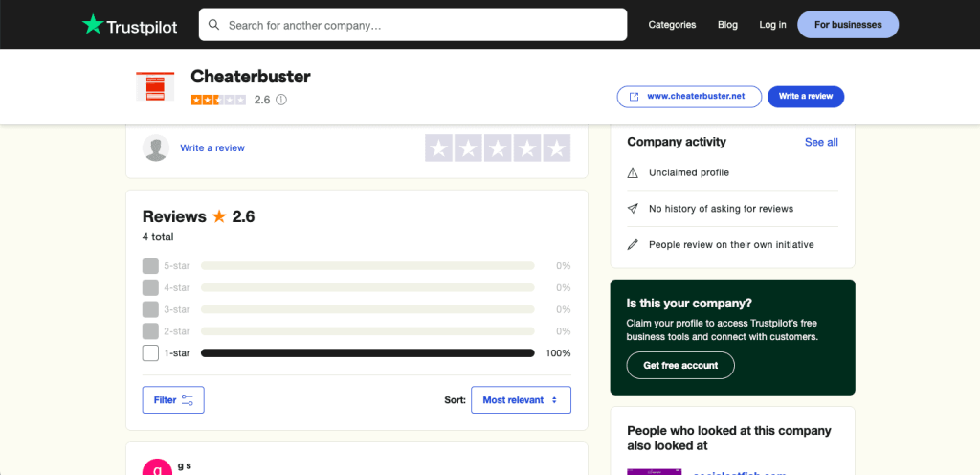Open the Categories menu item
Screen dimensions: 980x475
672,25
